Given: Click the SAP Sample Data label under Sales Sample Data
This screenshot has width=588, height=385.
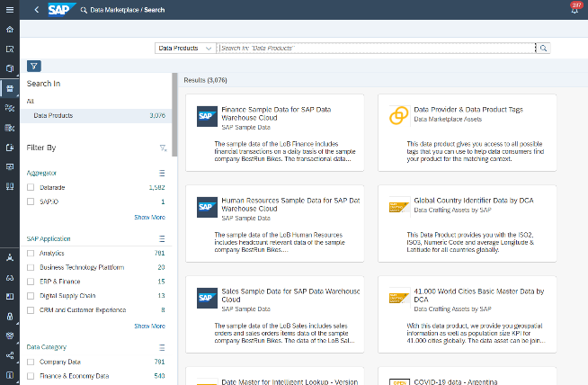Looking at the screenshot, I should coord(246,309).
